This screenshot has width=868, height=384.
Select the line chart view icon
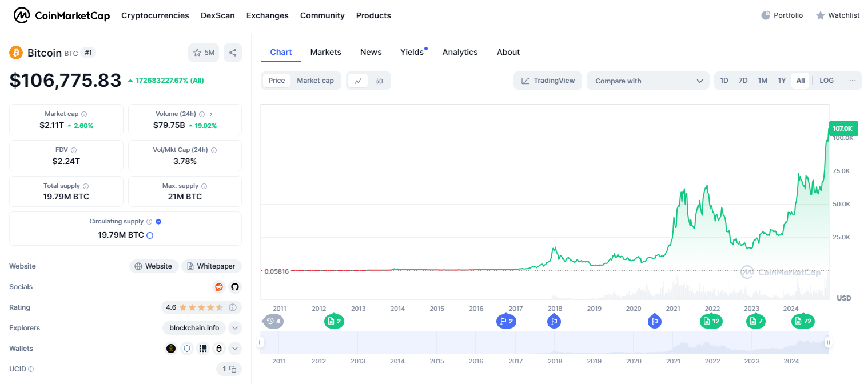(358, 81)
